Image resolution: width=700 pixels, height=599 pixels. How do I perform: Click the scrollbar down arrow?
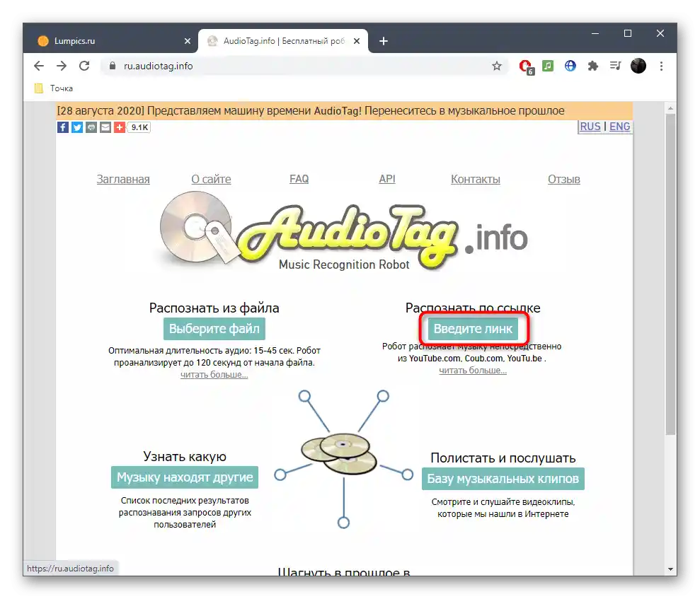[670, 569]
